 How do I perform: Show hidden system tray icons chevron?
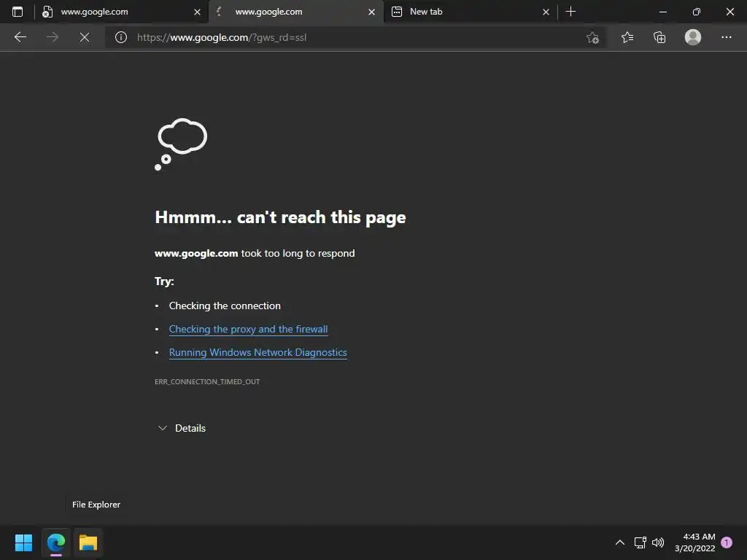pyautogui.click(x=620, y=542)
